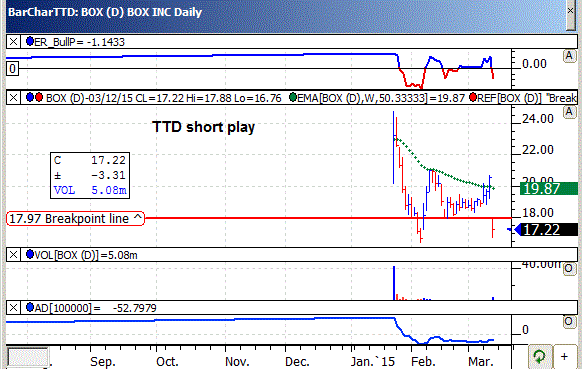
Task: Click the Sep. date axis label
Action: coord(102,362)
